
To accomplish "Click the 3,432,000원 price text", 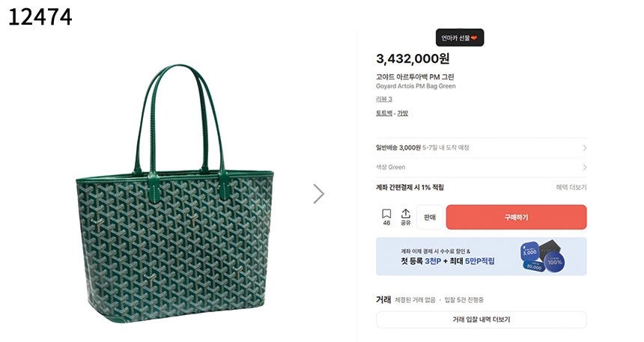I will (413, 58).
